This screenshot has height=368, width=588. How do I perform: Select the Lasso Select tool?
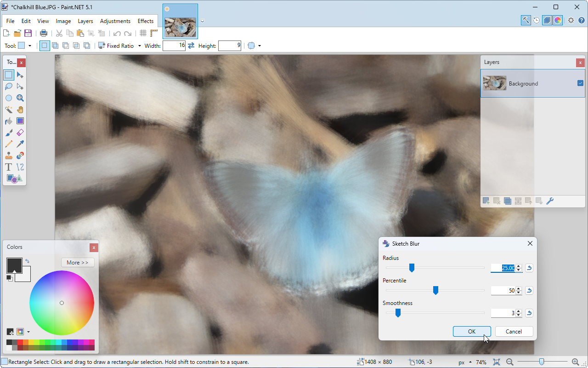[x=8, y=86]
